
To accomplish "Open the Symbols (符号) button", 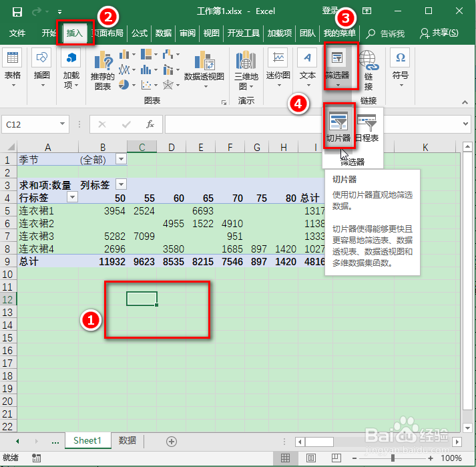I will [x=401, y=68].
